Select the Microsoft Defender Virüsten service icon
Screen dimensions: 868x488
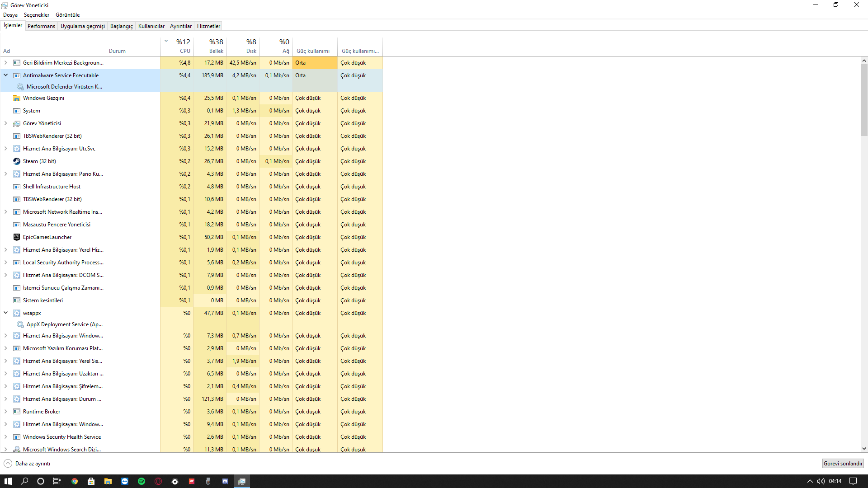tap(20, 87)
